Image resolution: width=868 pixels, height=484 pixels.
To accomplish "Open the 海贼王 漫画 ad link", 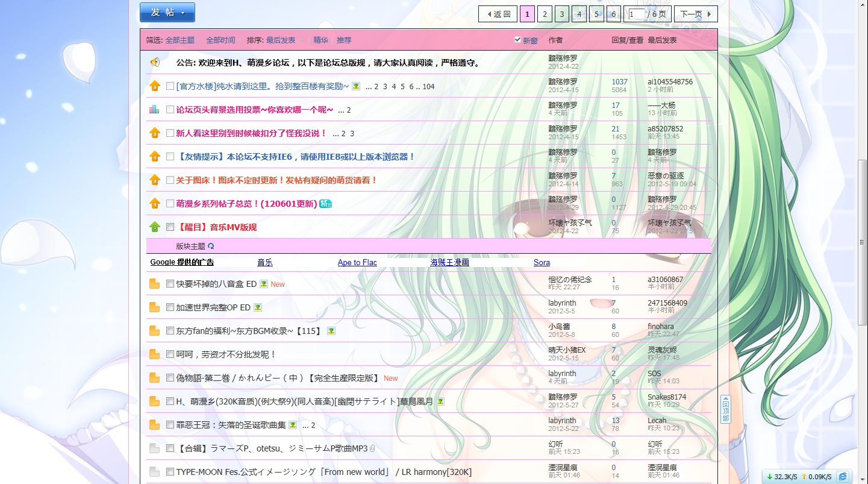I will [449, 262].
